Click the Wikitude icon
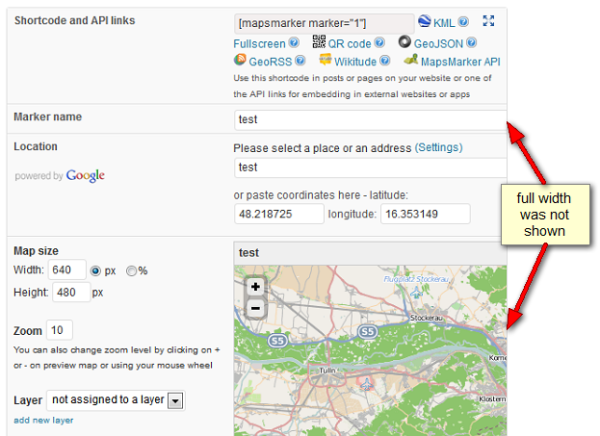The height and width of the screenshot is (436, 600). 325,60
